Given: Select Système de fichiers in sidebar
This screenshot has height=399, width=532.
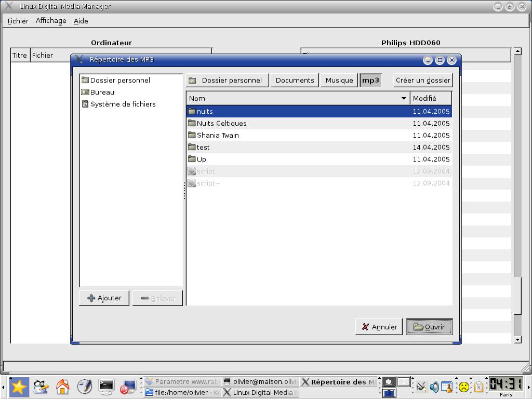Looking at the screenshot, I should [x=123, y=104].
